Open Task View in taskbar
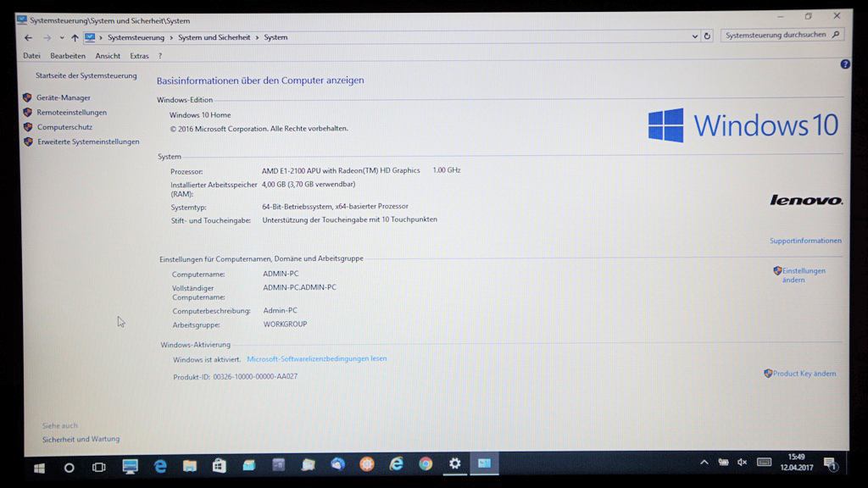868x488 pixels. click(x=98, y=468)
